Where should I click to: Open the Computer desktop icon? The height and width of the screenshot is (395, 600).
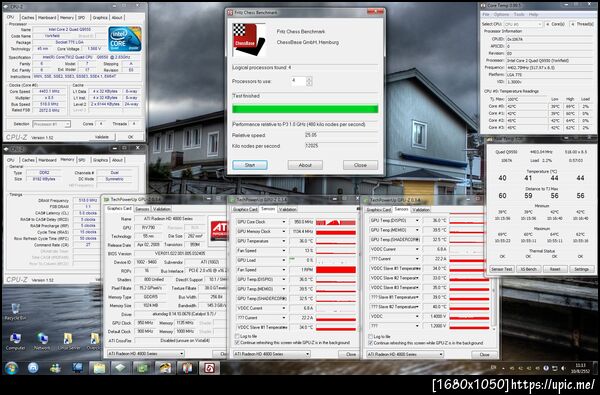pyautogui.click(x=15, y=341)
